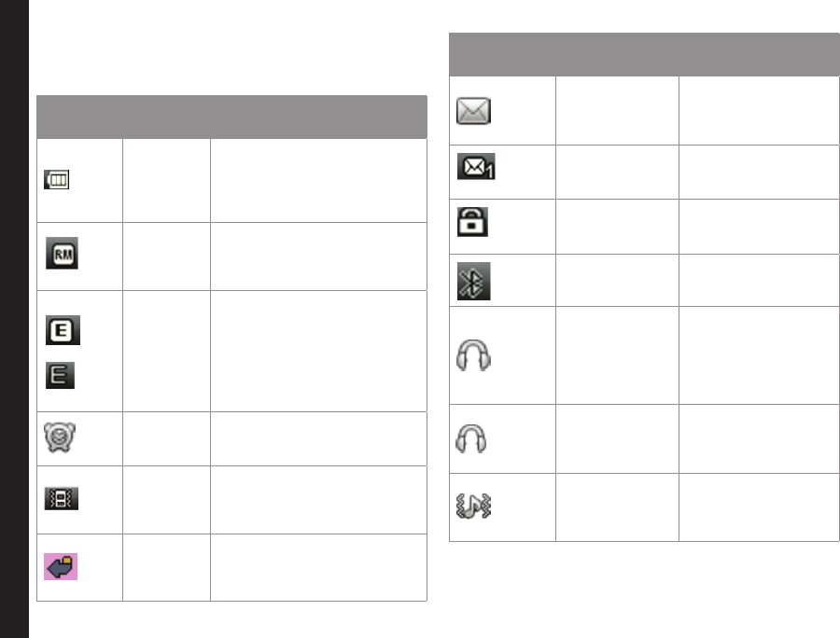Click the gray header bar of left table

point(231,117)
